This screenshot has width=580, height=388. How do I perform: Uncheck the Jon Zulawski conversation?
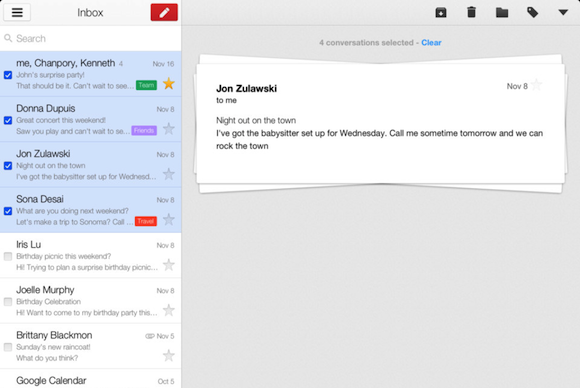click(x=8, y=166)
